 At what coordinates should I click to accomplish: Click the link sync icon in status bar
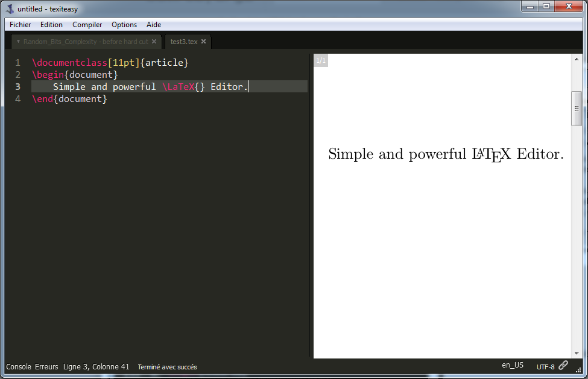coord(563,366)
